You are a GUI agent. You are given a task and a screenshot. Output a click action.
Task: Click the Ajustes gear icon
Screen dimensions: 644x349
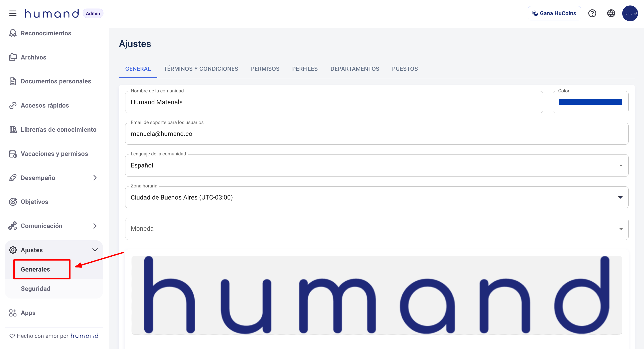click(x=13, y=250)
